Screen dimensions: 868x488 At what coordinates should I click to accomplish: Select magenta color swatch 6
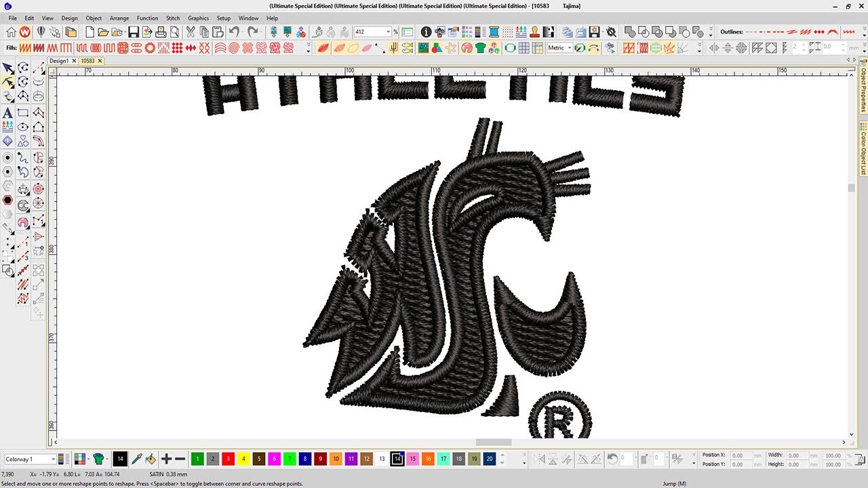pos(275,459)
